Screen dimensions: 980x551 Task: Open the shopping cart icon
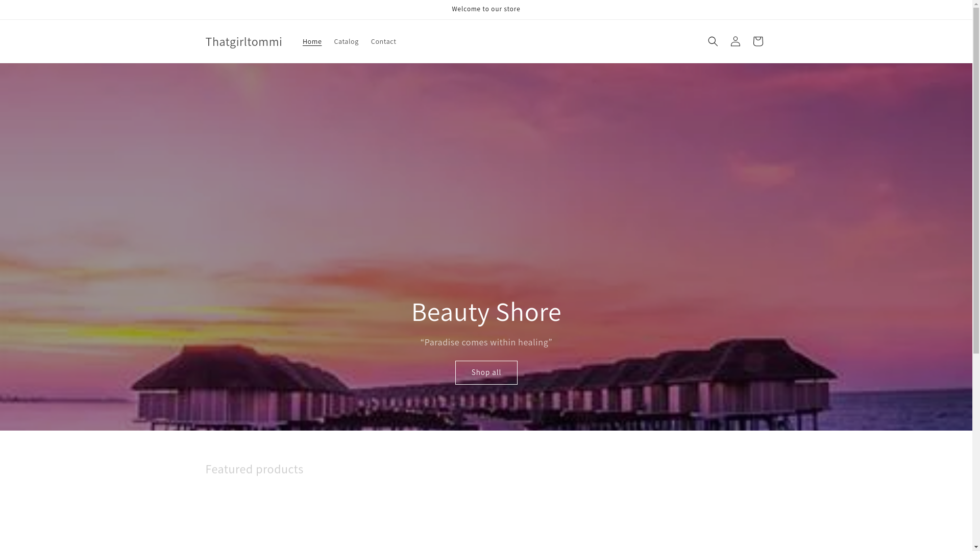pos(757,41)
